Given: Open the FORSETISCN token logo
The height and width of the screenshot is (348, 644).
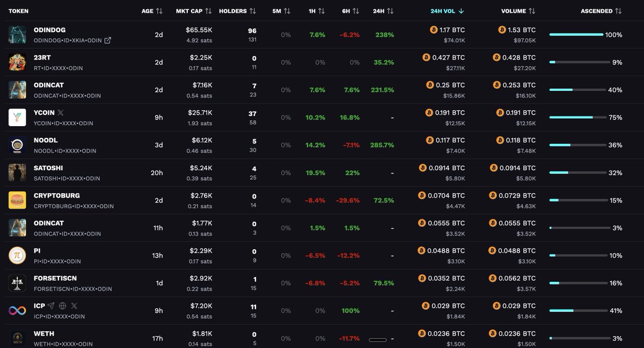Looking at the screenshot, I should pos(17,283).
